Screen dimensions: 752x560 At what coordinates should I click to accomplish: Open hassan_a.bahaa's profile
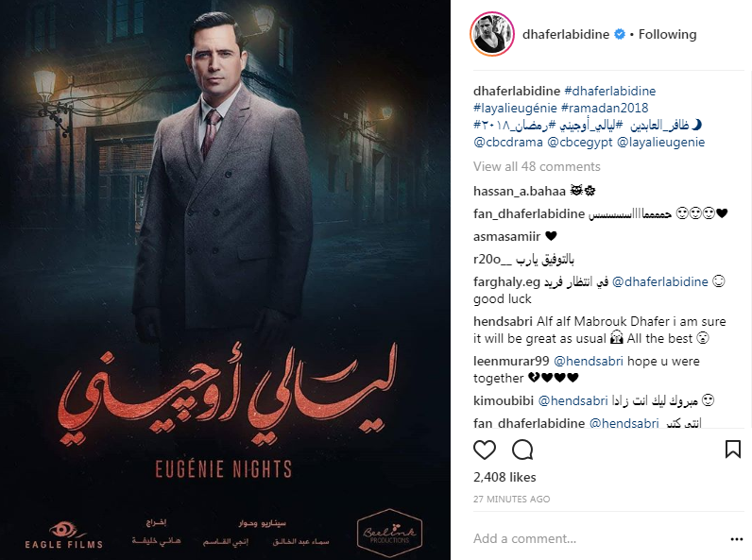pos(520,192)
